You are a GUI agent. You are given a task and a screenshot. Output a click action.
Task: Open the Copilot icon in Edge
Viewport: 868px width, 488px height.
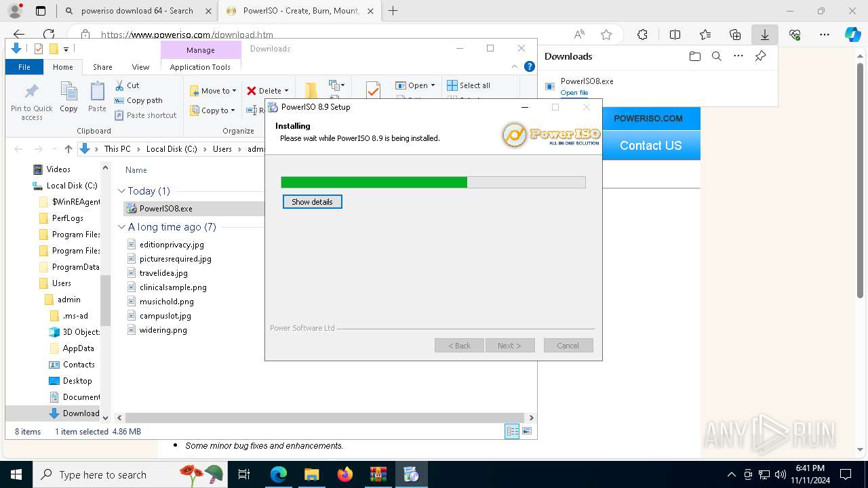click(x=852, y=35)
